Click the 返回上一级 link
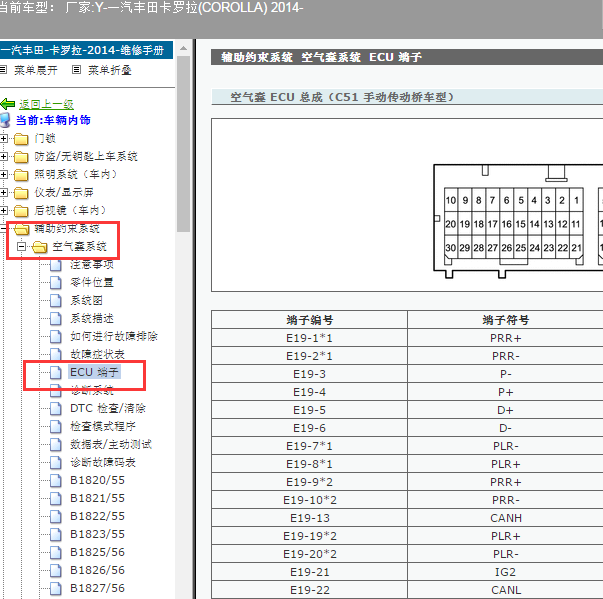Screen dimensions: 603x599 coord(46,104)
